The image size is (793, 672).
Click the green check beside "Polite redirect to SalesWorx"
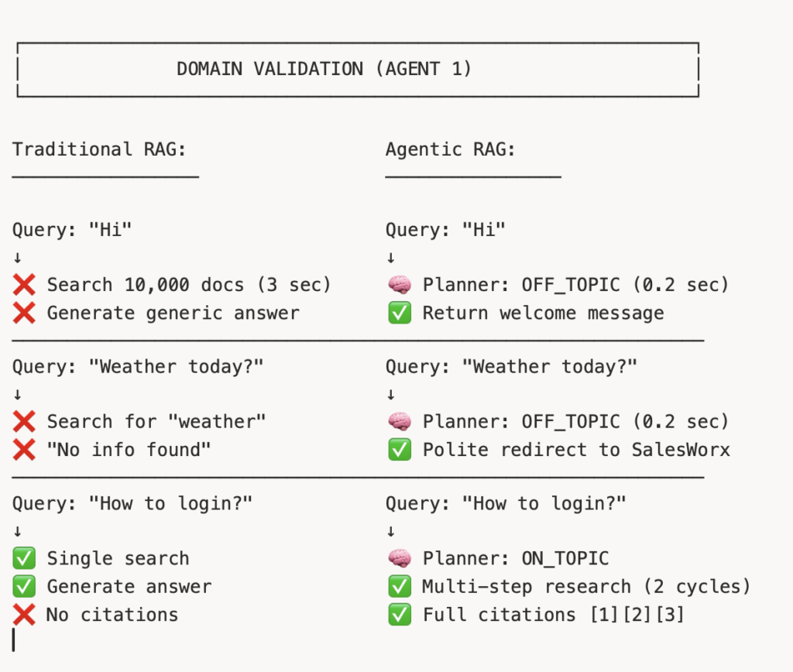coord(399,449)
